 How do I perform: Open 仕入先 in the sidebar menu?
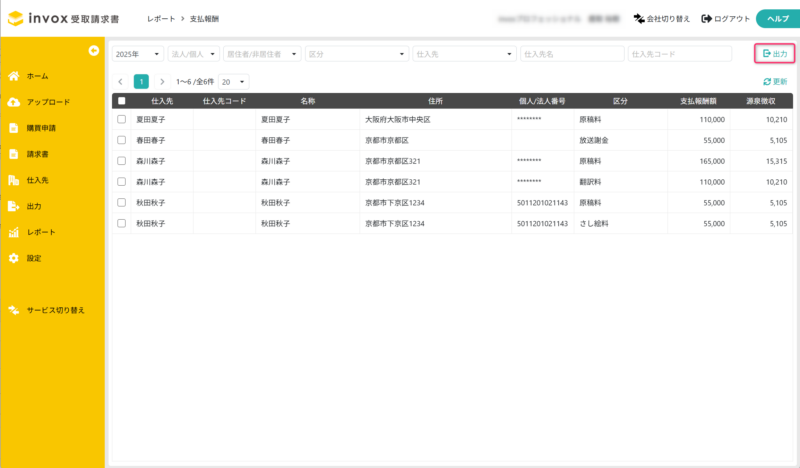[x=38, y=180]
